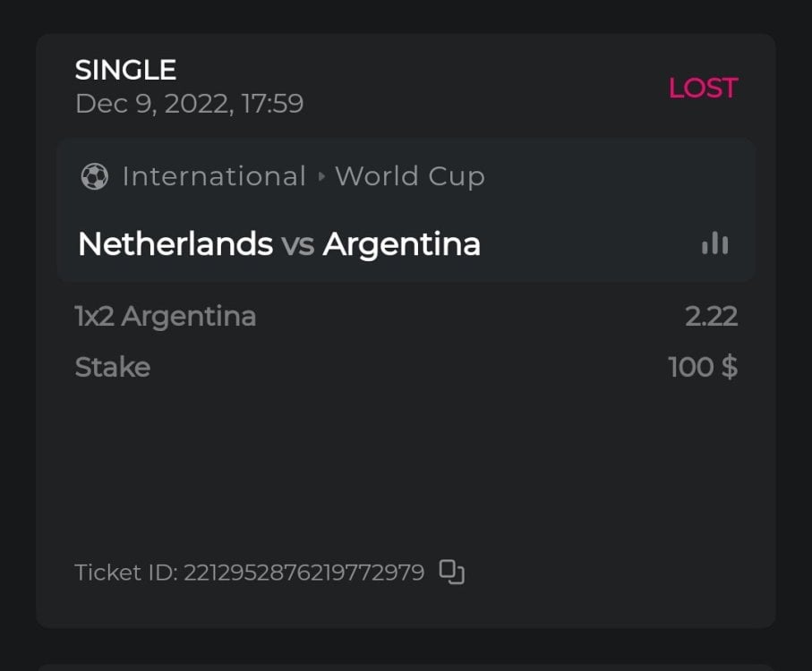Click the Ticket ID number text
812x671 pixels.
pyautogui.click(x=303, y=573)
